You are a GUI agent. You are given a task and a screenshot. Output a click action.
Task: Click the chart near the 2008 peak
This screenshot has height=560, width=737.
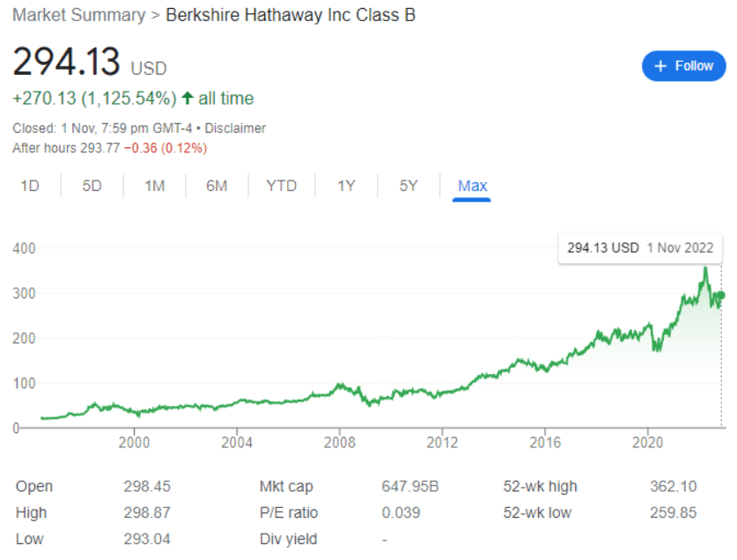(339, 387)
